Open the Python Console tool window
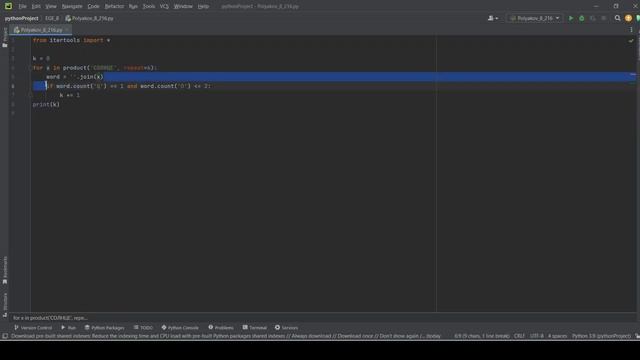 point(180,327)
